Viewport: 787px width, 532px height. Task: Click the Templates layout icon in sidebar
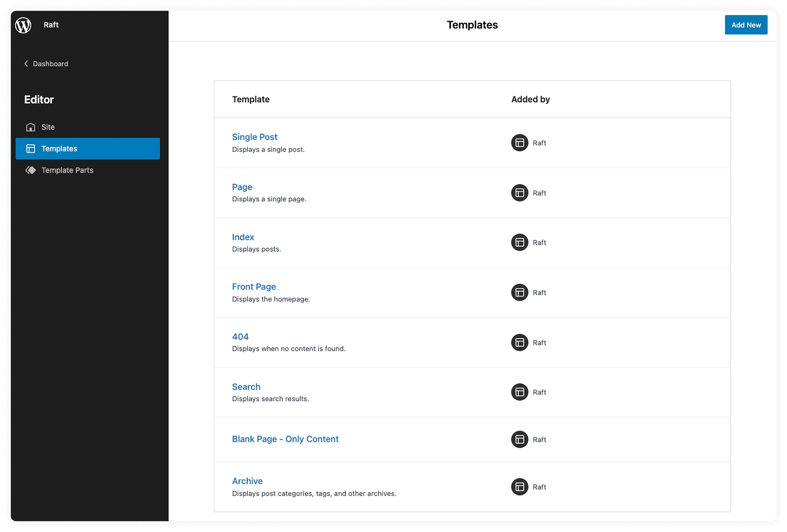click(31, 149)
